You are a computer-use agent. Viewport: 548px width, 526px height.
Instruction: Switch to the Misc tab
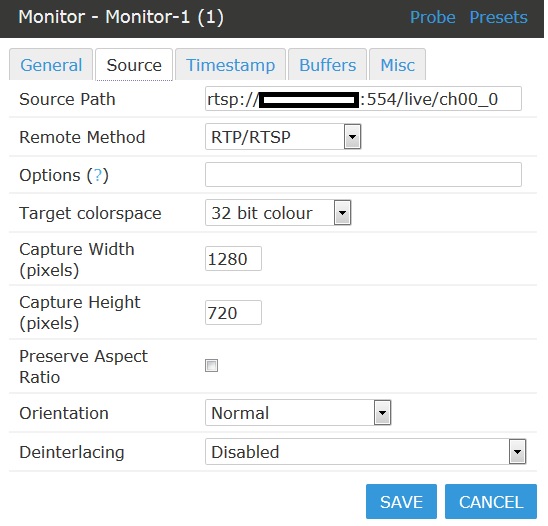[397, 65]
